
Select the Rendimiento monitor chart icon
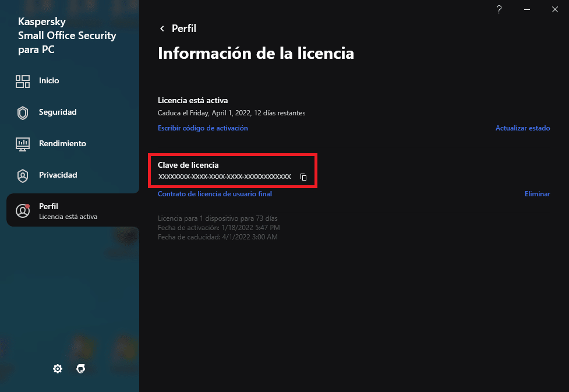tap(23, 144)
